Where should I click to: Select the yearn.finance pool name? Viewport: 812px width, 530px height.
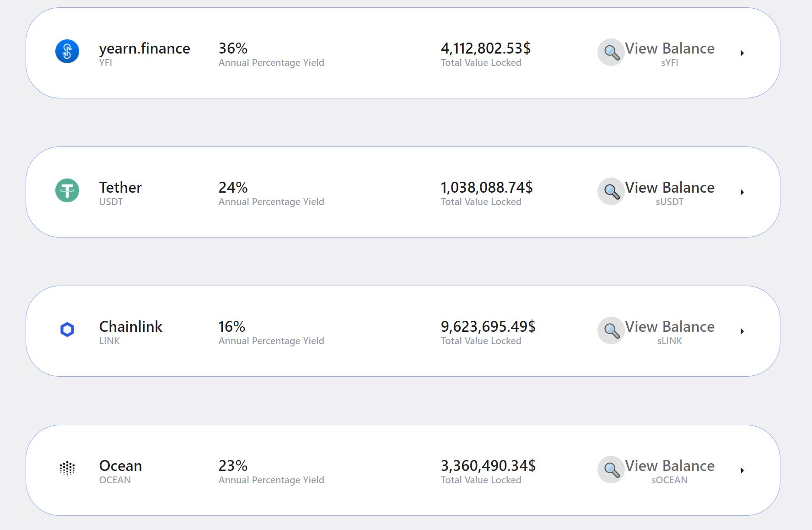tap(145, 49)
